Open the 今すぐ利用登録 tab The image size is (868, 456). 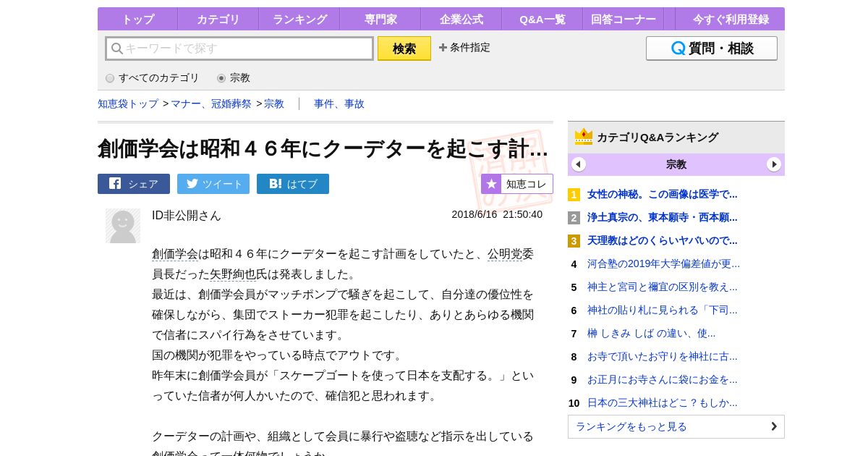[x=731, y=19]
